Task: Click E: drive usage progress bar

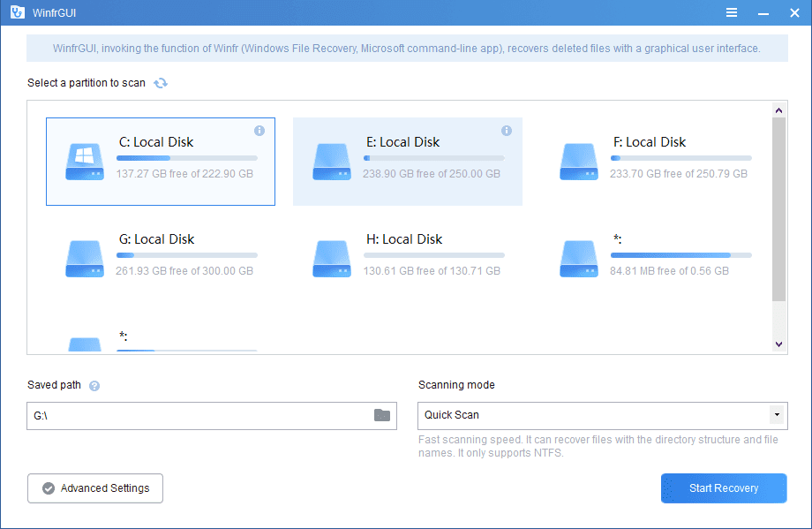Action: coord(434,158)
